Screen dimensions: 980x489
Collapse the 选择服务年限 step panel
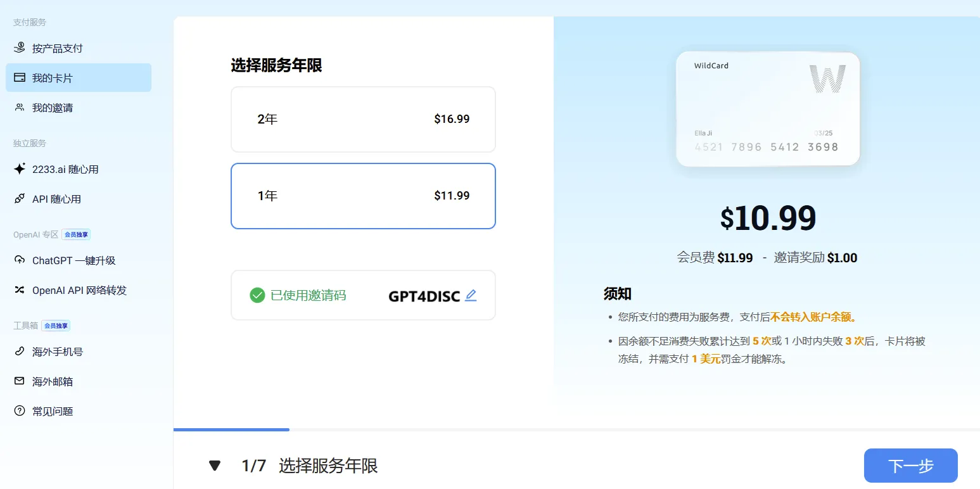pos(215,465)
